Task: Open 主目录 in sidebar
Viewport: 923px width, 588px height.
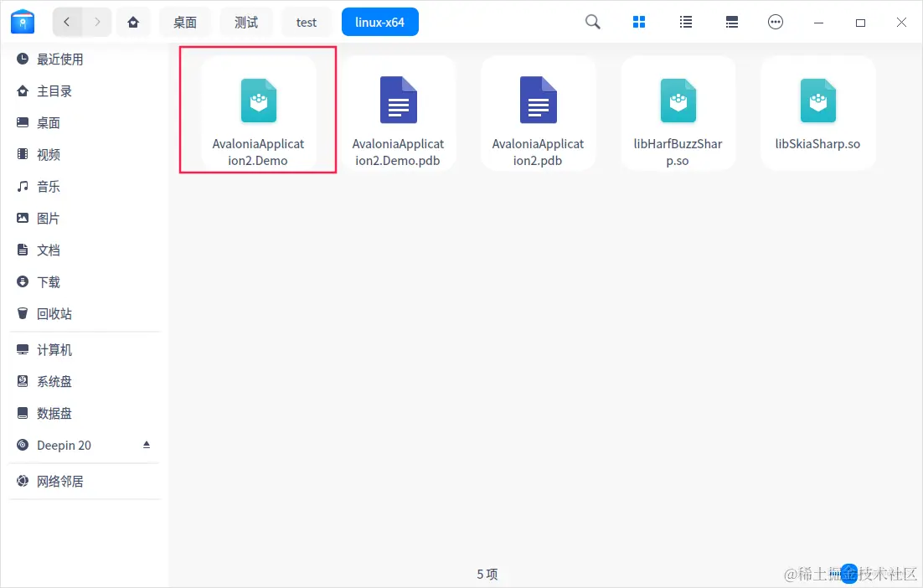Action: click(85, 90)
